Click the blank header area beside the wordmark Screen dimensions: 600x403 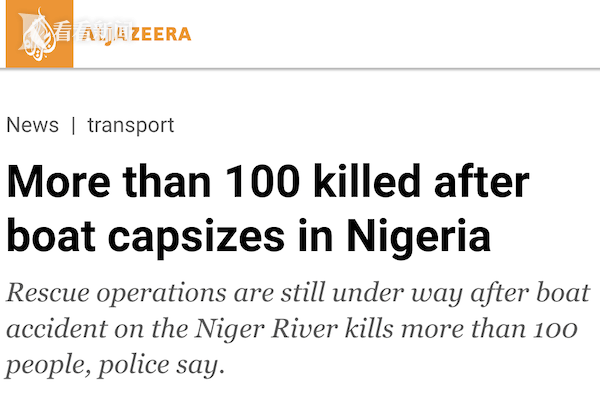click(x=394, y=34)
